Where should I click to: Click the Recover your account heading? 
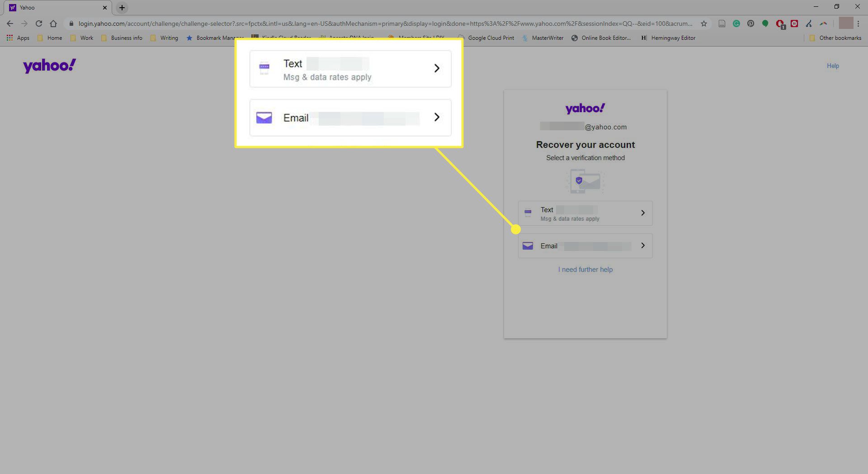click(x=585, y=145)
